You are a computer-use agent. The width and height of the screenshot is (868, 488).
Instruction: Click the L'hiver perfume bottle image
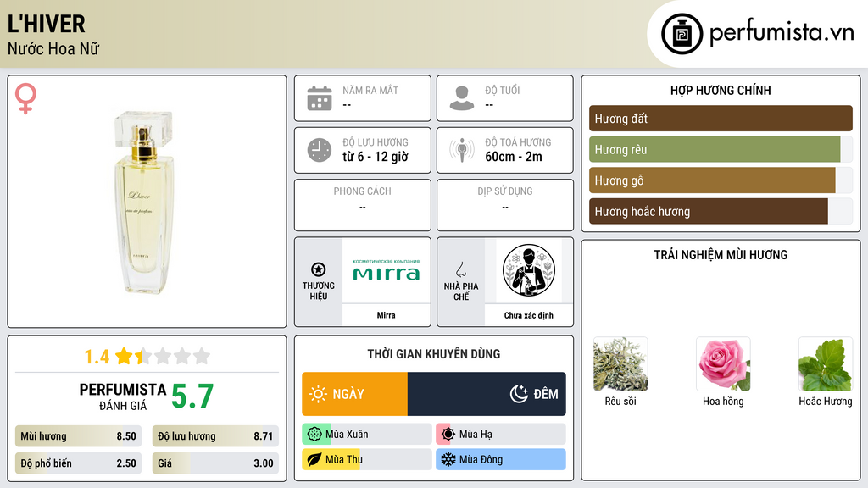click(x=144, y=202)
